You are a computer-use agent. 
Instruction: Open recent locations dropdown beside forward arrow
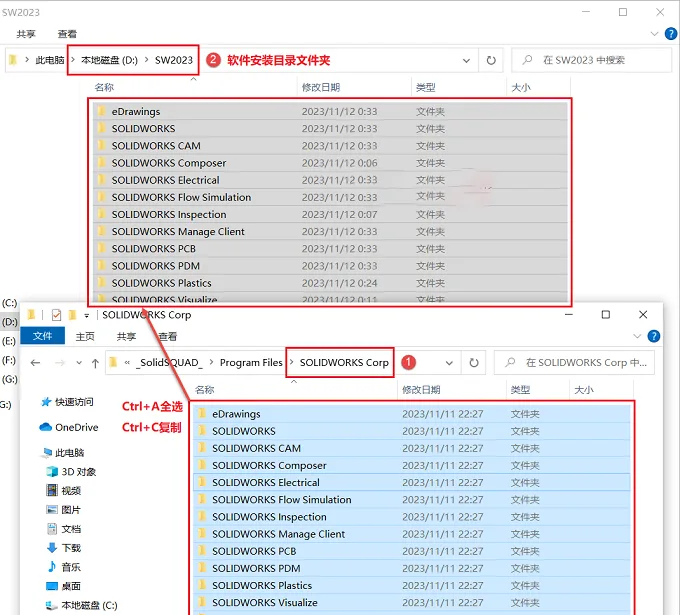[x=79, y=363]
